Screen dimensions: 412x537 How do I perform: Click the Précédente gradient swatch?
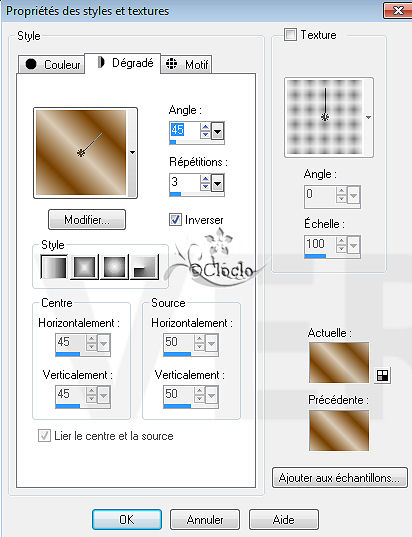pyautogui.click(x=339, y=430)
